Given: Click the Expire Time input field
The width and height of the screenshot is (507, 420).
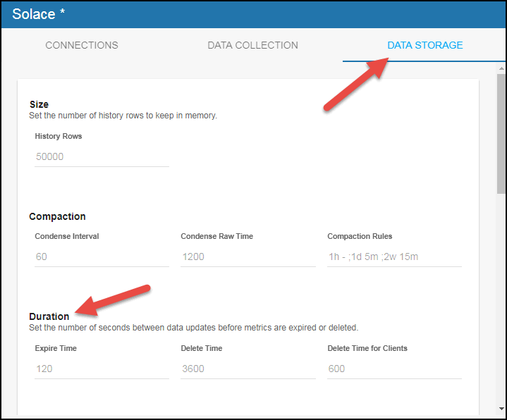Looking at the screenshot, I should pyautogui.click(x=102, y=369).
